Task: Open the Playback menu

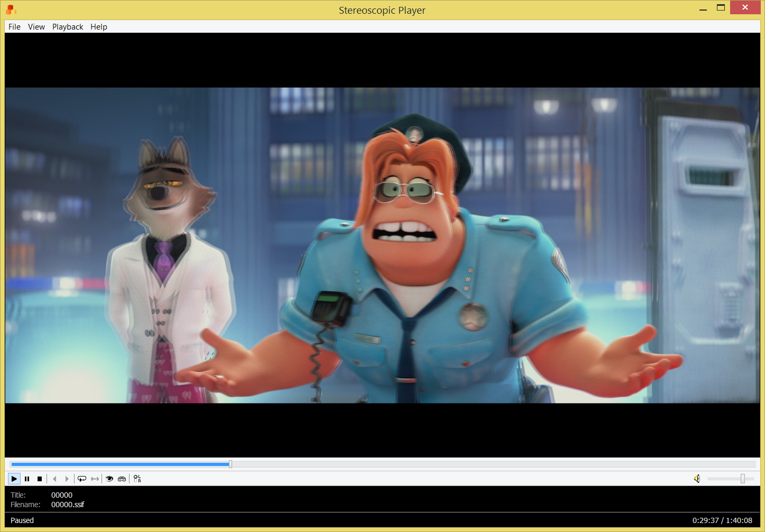Action: click(68, 27)
